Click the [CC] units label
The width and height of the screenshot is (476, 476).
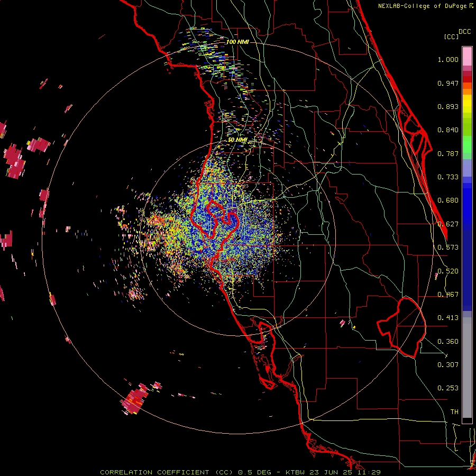coord(451,36)
